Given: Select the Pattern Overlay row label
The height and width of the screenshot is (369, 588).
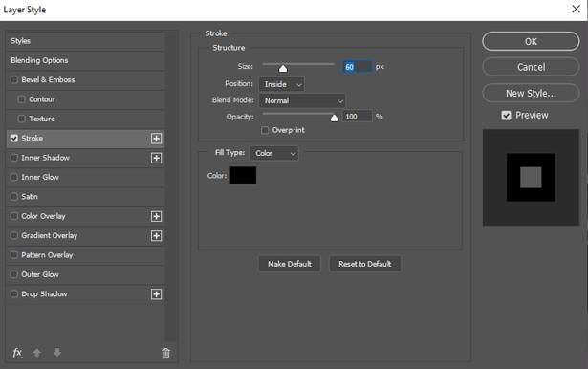Looking at the screenshot, I should pos(47,255).
